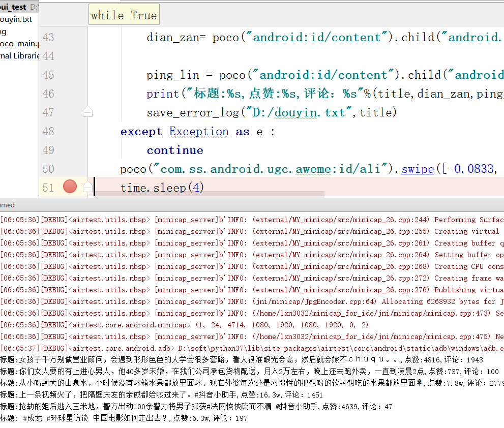Click line number 46 in the gutter

48,94
